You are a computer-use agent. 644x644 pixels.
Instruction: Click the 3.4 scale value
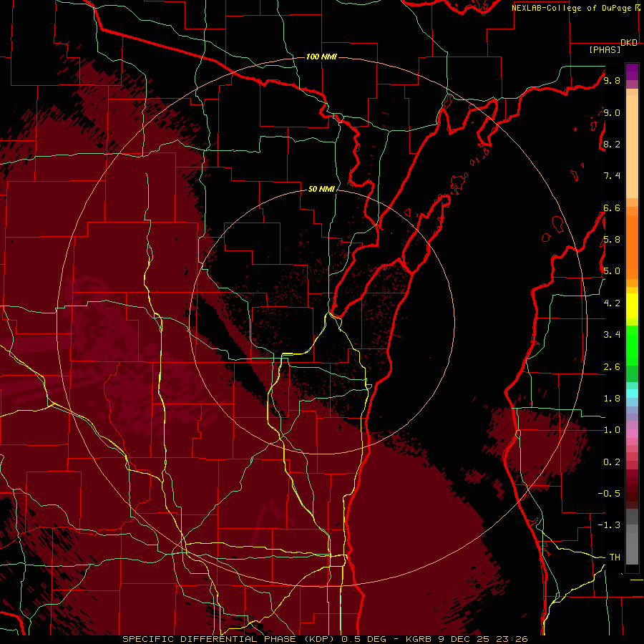coord(612,335)
